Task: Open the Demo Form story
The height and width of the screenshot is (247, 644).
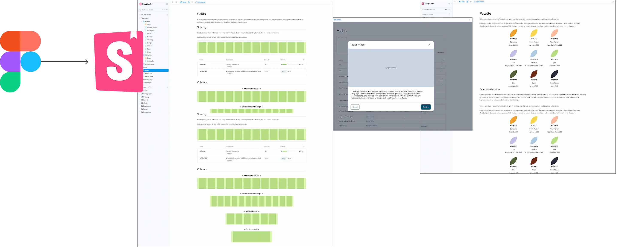Action: click(149, 76)
